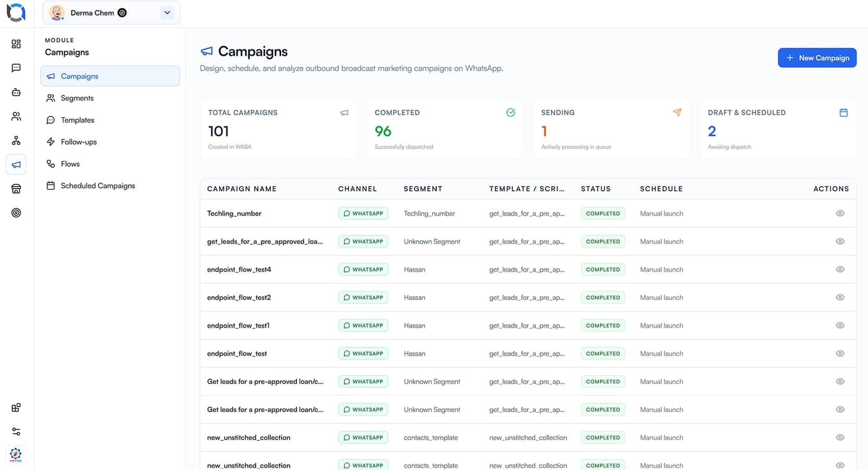Click the "SCHEDULE" column header
Screen dimensions: 868x470
[661, 189]
